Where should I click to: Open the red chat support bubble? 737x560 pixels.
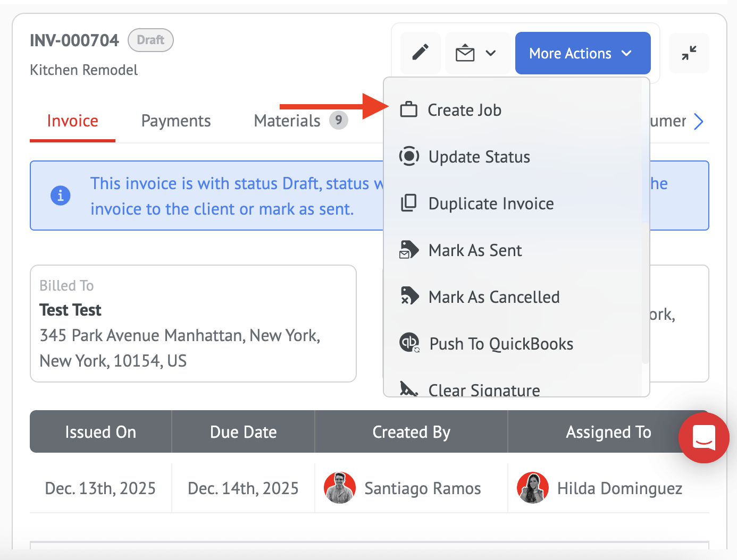point(703,438)
